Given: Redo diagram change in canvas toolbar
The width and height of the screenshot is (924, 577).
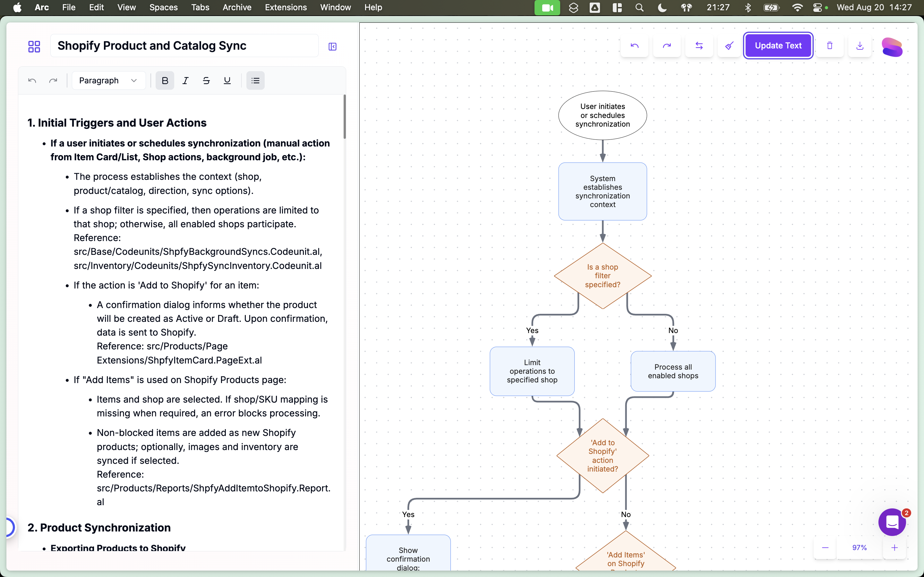Looking at the screenshot, I should (x=667, y=46).
